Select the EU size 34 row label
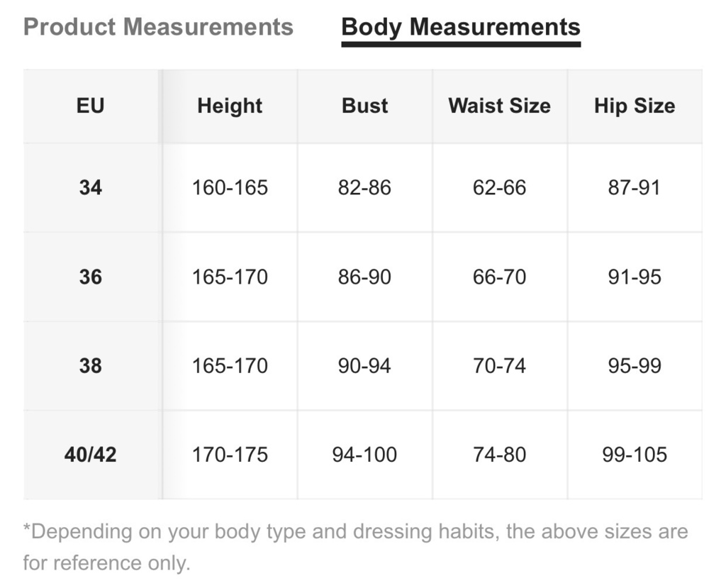 [90, 188]
